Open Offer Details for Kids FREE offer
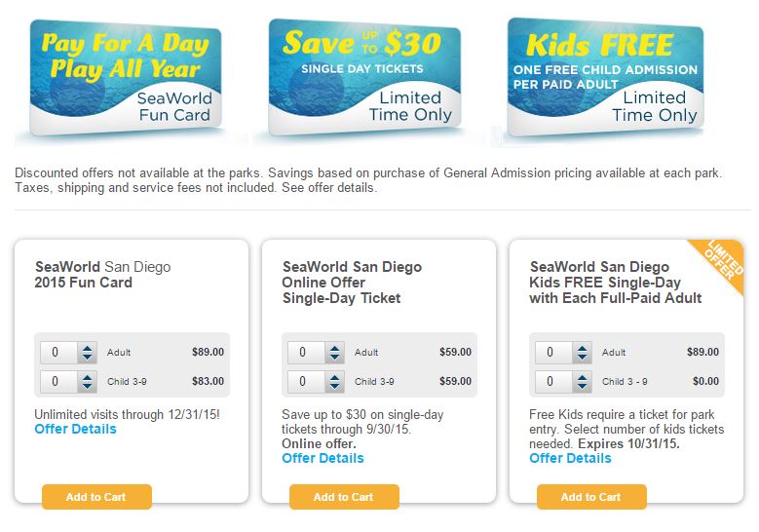759x532 pixels. point(570,458)
